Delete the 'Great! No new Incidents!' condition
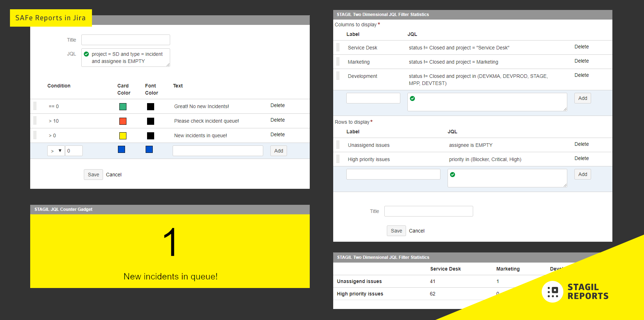Viewport: 644px width, 320px height. [277, 105]
